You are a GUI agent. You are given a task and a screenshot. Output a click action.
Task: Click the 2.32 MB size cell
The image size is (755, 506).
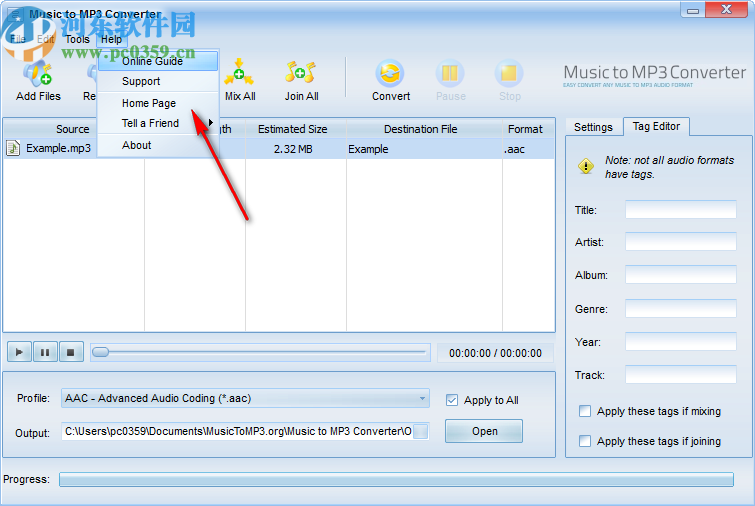pos(293,149)
